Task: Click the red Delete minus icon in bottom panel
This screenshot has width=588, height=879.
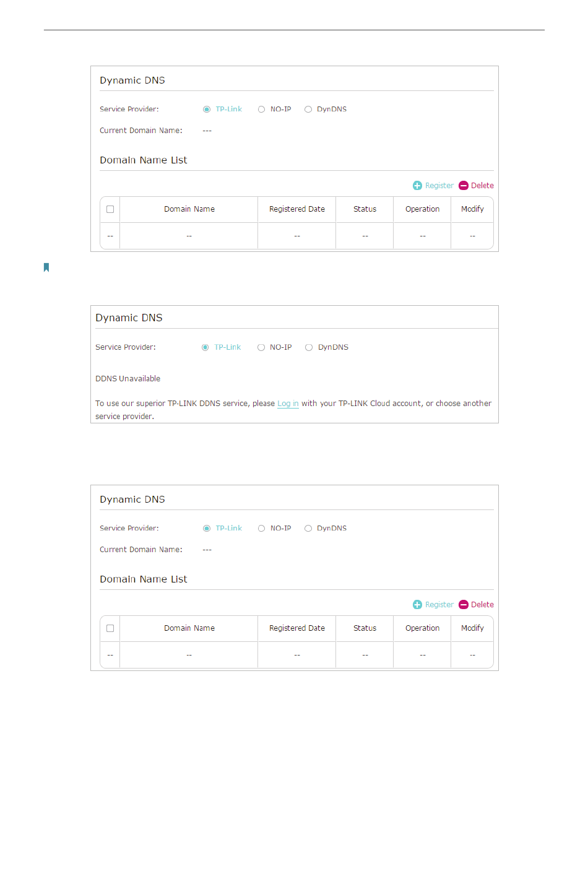Action: (464, 605)
